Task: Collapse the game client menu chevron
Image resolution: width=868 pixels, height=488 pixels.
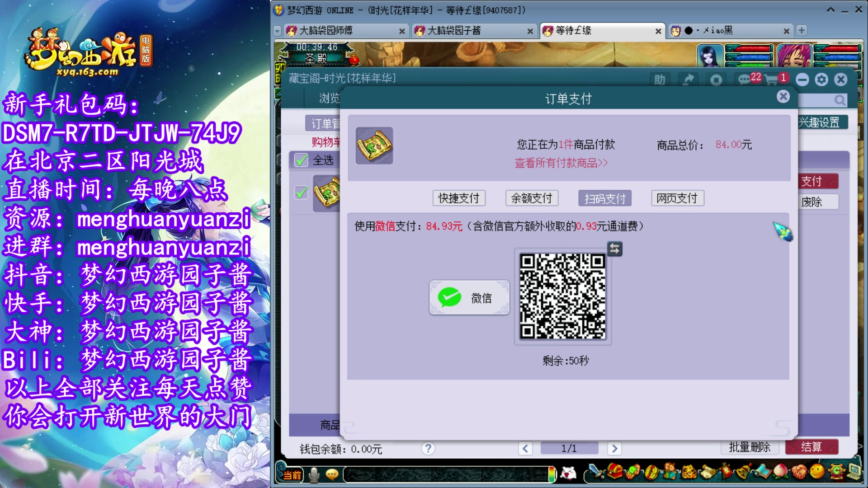Action: click(x=831, y=9)
